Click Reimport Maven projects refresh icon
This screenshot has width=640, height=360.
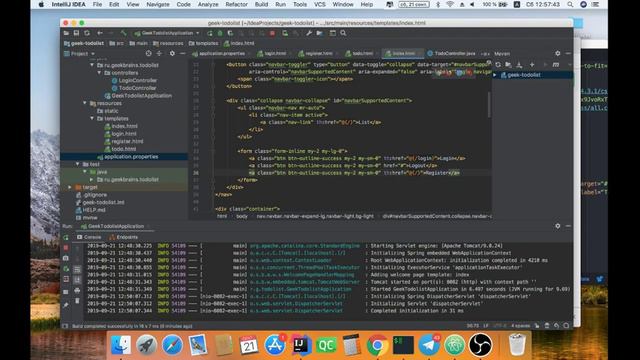click(498, 64)
